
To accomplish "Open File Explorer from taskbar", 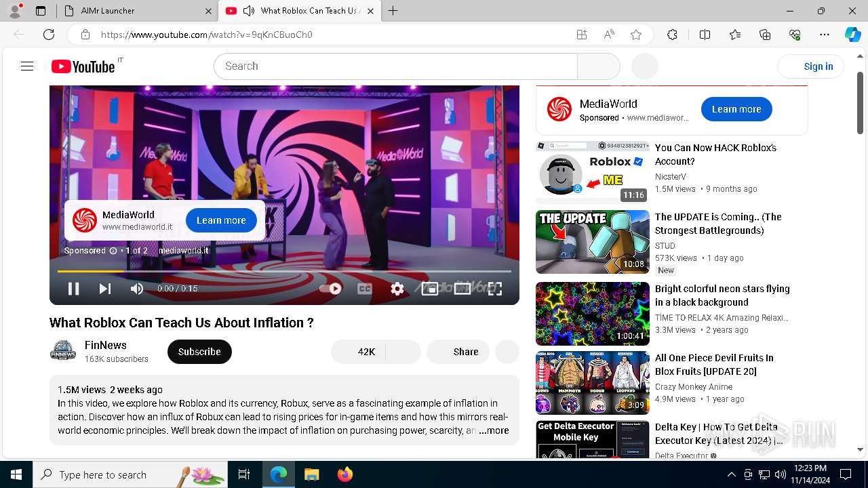I will (x=311, y=474).
